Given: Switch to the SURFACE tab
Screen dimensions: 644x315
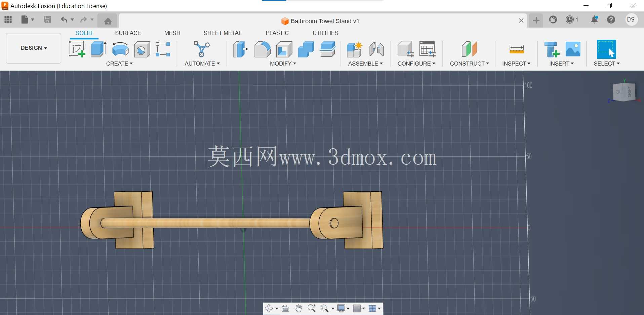Looking at the screenshot, I should (128, 33).
